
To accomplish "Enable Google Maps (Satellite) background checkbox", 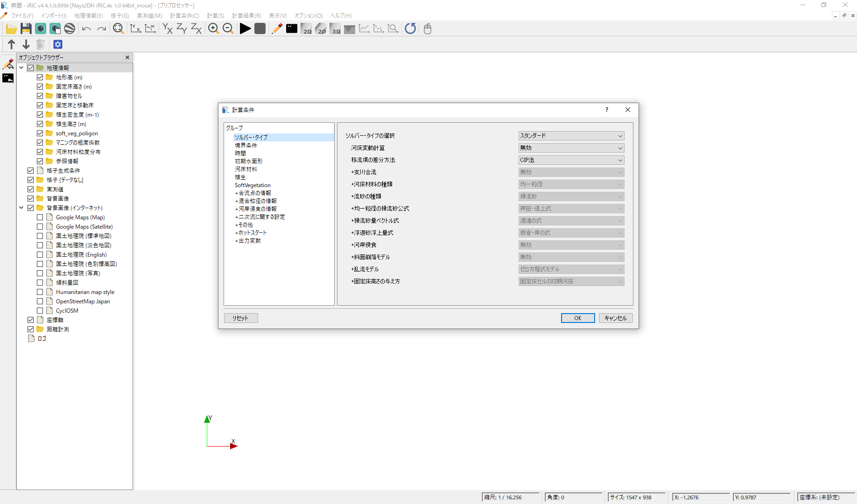I will click(40, 227).
